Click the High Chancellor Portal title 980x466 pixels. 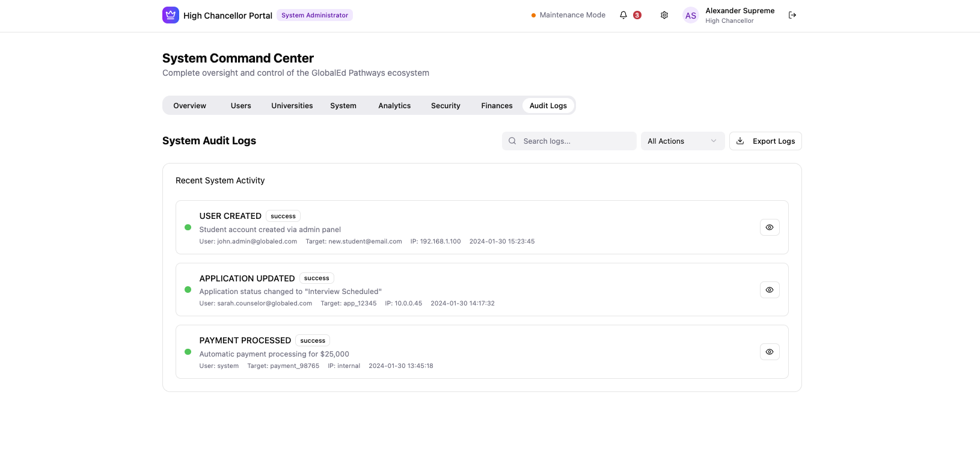click(x=228, y=16)
